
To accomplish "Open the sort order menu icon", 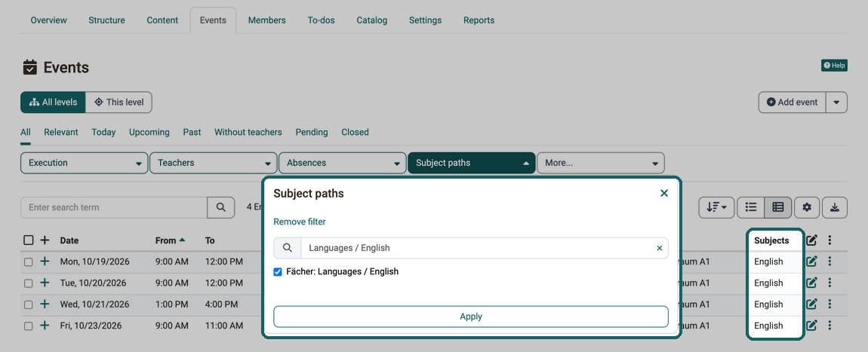I will (716, 207).
